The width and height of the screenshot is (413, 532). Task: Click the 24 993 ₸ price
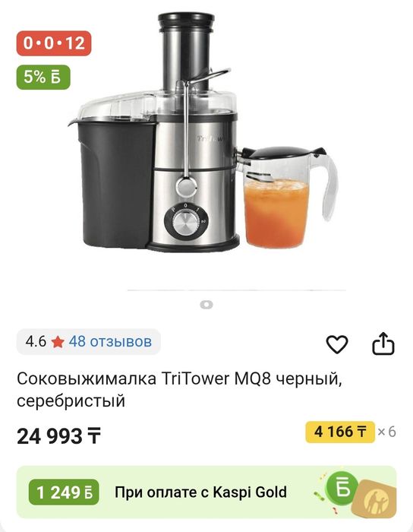point(59,436)
